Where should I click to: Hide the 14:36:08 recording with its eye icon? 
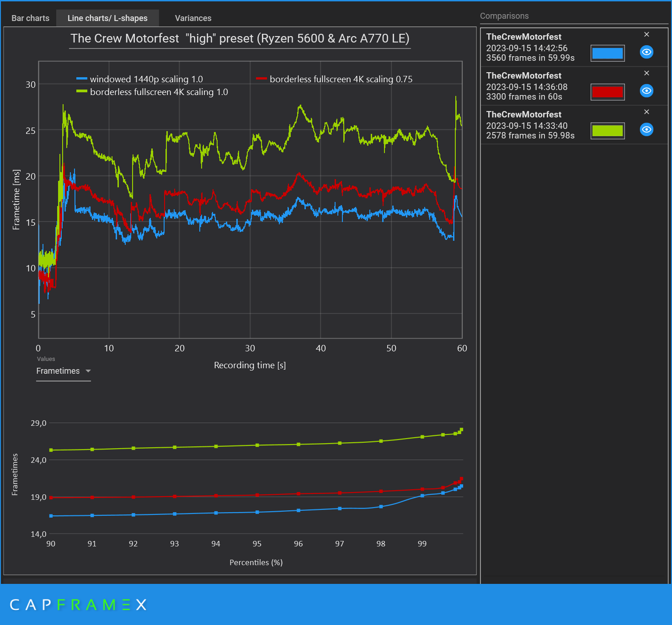click(x=646, y=91)
